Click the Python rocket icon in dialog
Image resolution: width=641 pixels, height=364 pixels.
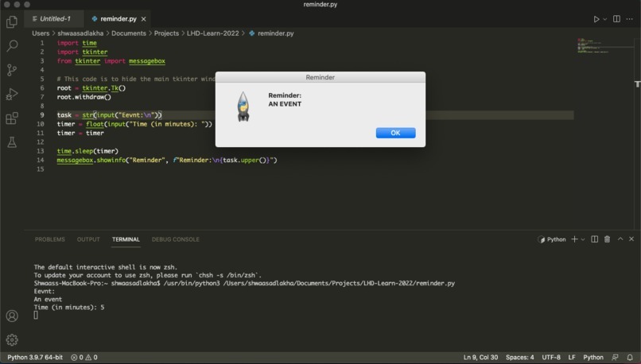pos(243,106)
